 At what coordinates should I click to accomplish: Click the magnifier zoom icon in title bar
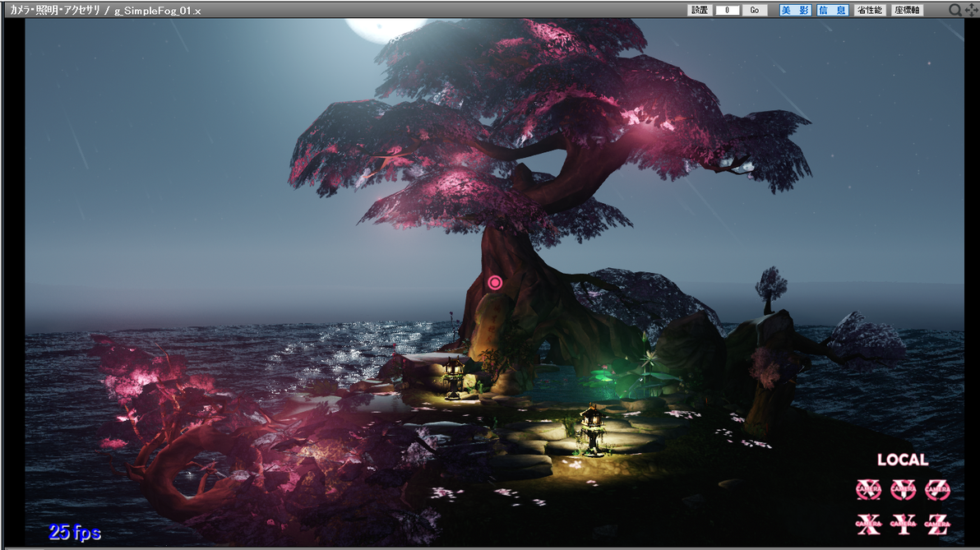(x=955, y=10)
